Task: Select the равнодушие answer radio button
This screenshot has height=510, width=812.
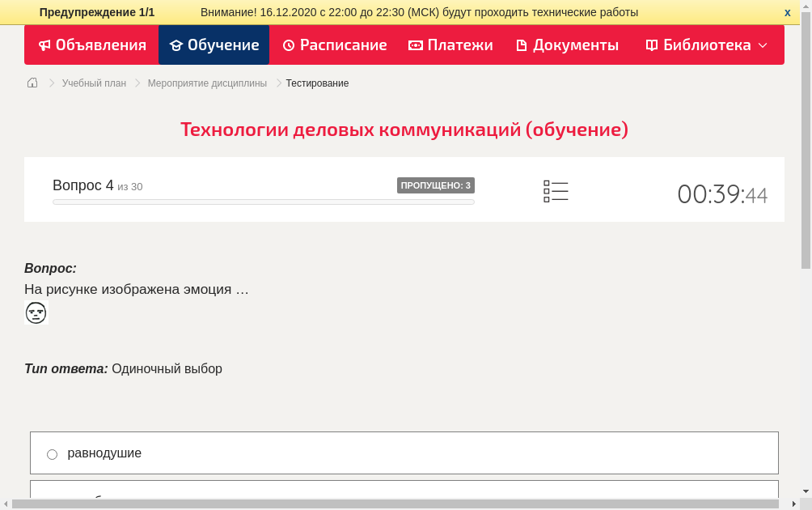Action: 52,454
